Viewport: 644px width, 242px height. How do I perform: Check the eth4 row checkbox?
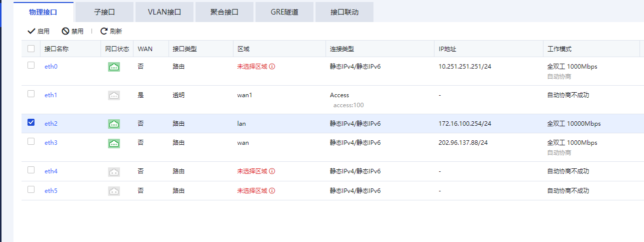click(x=31, y=170)
